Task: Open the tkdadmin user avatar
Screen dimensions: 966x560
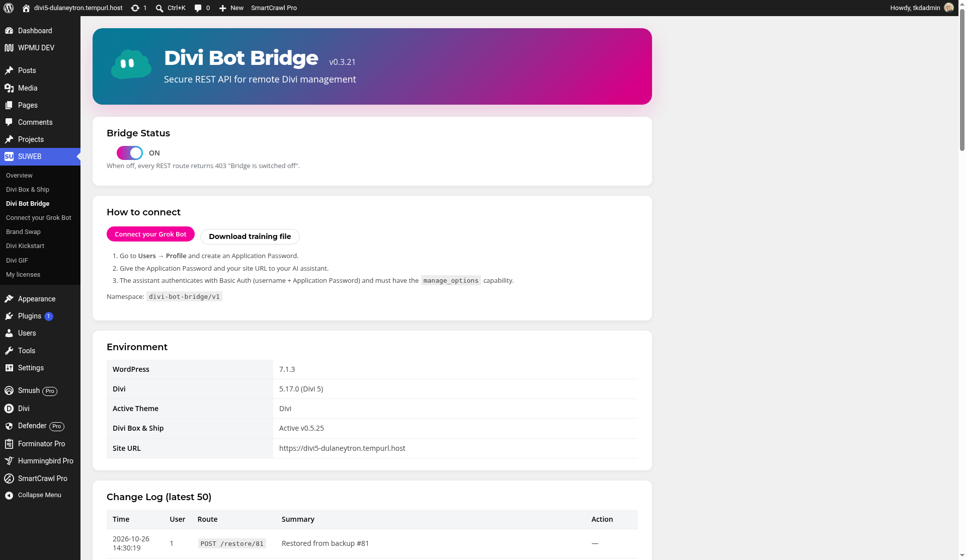Action: [x=949, y=8]
